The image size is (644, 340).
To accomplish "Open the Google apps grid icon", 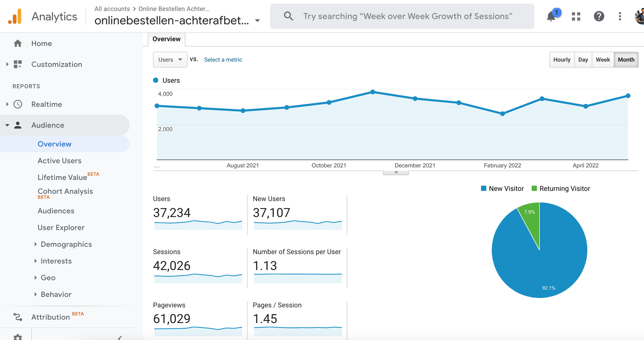I will 576,16.
